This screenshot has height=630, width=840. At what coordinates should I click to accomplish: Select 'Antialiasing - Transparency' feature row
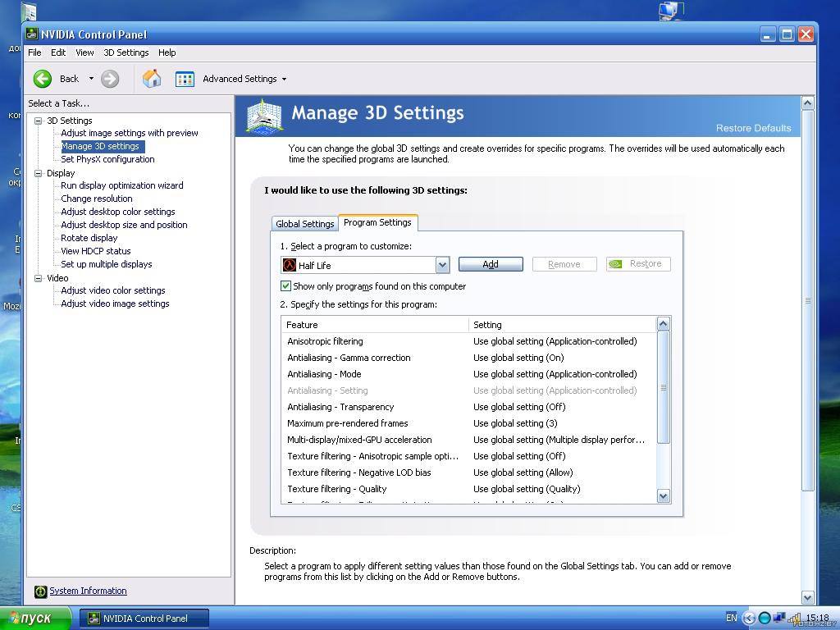[x=468, y=407]
